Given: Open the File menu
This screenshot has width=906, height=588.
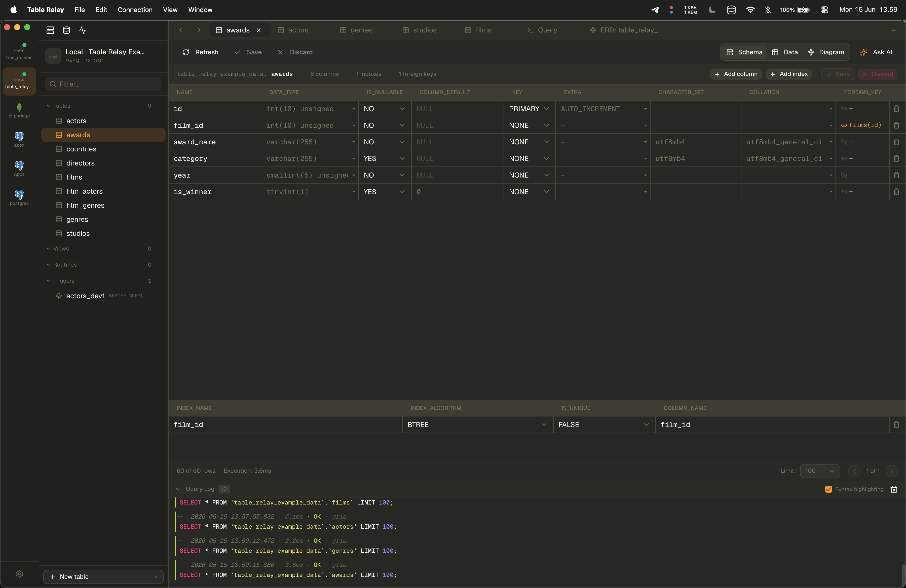Looking at the screenshot, I should tap(80, 10).
